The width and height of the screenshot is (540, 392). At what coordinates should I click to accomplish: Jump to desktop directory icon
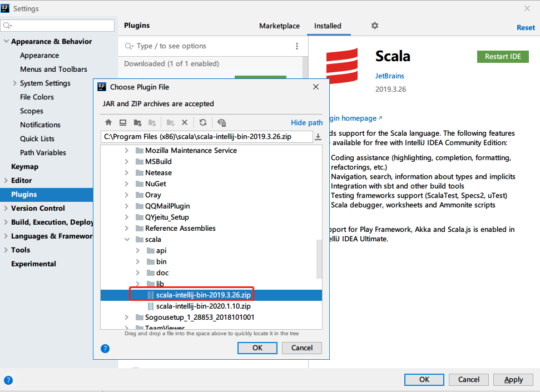[x=123, y=122]
